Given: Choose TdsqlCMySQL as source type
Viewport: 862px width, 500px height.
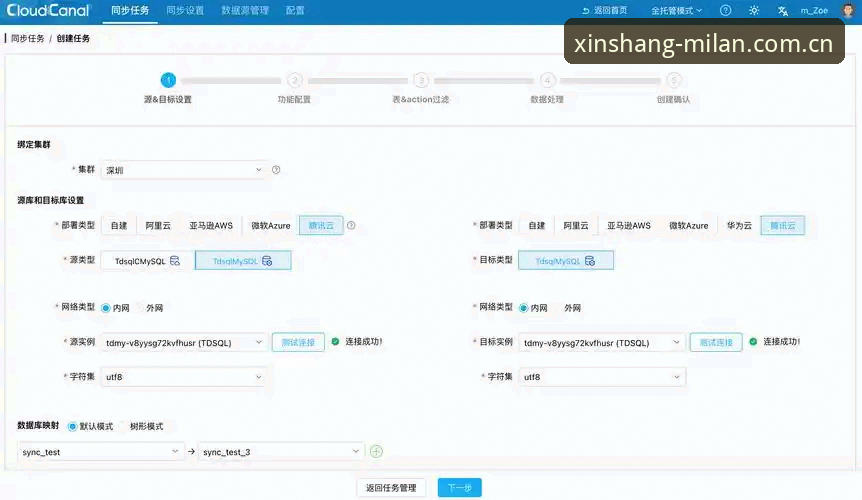Looking at the screenshot, I should 147,260.
